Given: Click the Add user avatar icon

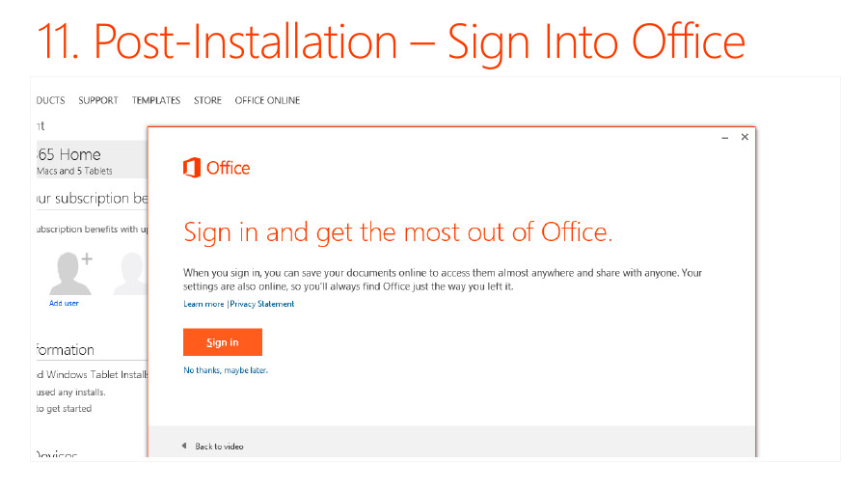Looking at the screenshot, I should [x=69, y=273].
